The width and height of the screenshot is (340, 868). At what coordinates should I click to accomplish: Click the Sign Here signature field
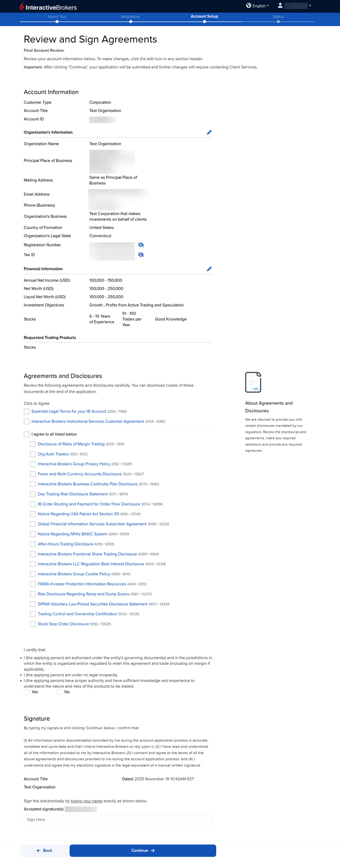coord(118,820)
